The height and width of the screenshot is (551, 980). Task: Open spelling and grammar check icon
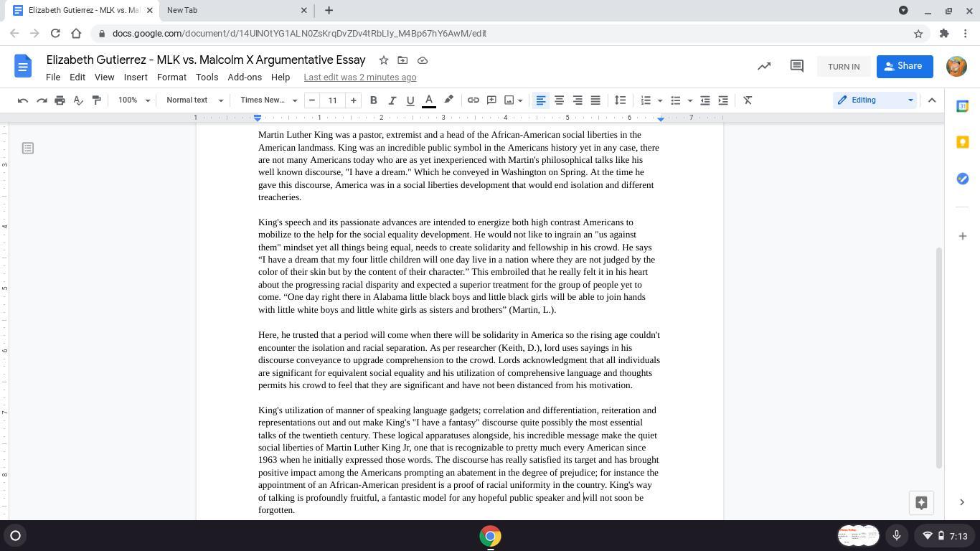click(x=78, y=100)
